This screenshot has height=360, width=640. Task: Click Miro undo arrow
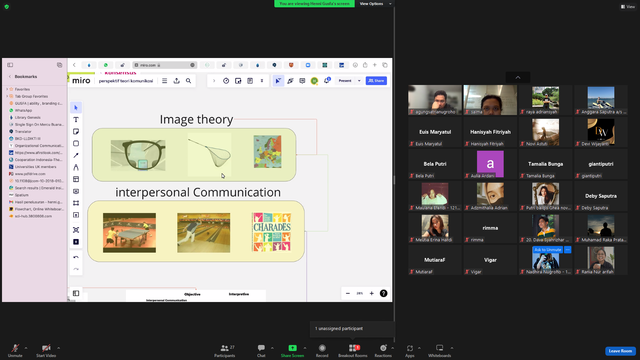[x=76, y=257]
